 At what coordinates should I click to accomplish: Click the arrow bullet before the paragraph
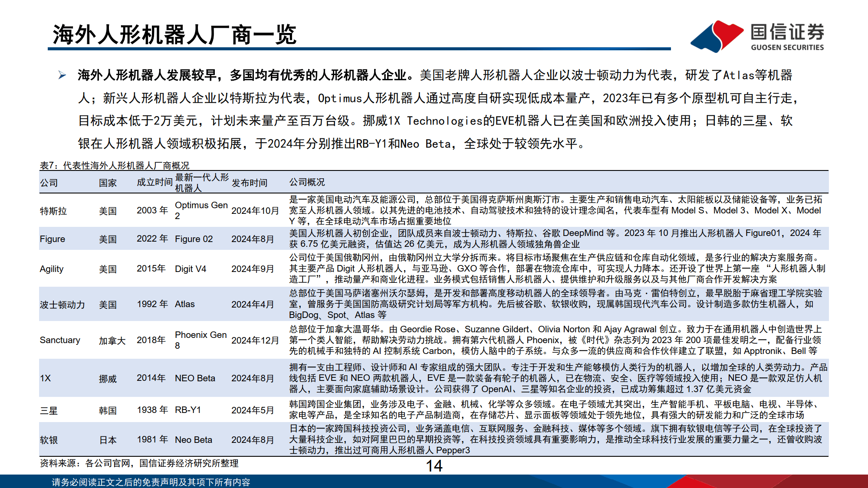click(62, 75)
